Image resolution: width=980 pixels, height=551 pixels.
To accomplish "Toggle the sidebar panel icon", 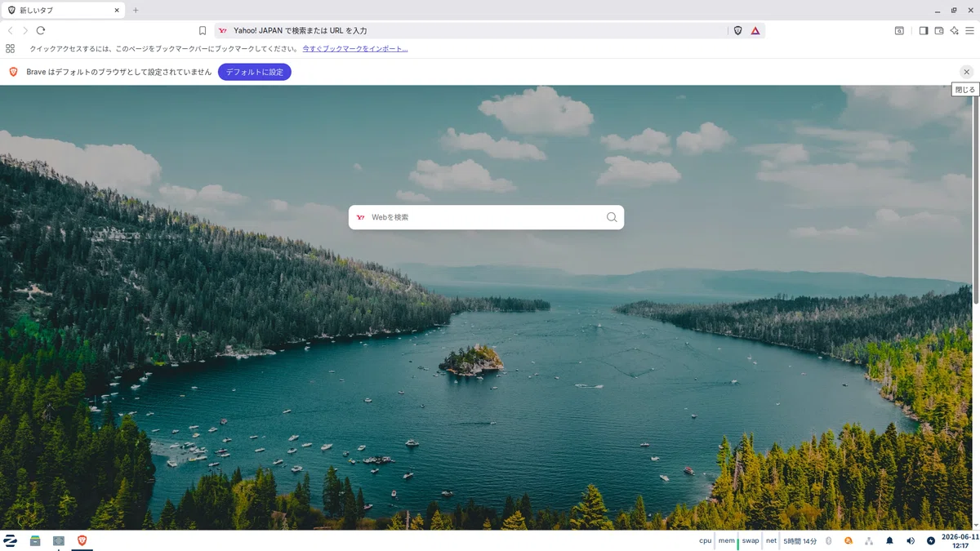I will (x=924, y=30).
